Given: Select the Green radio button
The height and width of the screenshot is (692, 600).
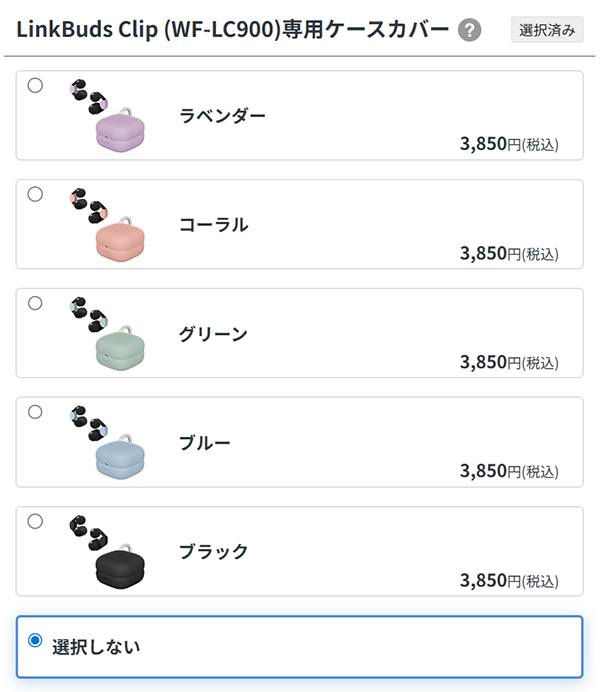Looking at the screenshot, I should point(35,303).
